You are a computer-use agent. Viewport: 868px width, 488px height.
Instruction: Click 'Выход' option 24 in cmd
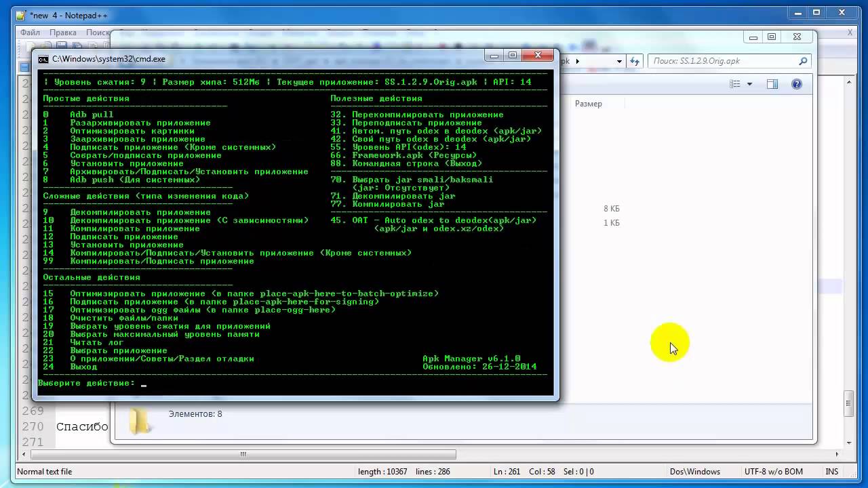pos(83,367)
